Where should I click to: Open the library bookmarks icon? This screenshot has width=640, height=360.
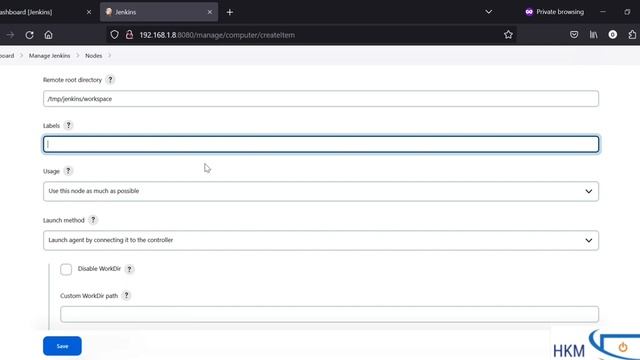tap(593, 35)
